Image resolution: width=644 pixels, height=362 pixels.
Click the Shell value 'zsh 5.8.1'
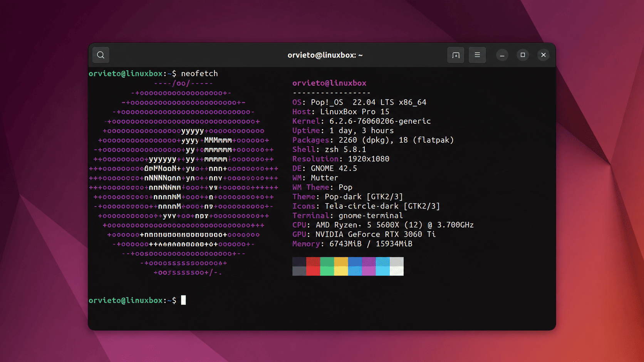point(345,149)
